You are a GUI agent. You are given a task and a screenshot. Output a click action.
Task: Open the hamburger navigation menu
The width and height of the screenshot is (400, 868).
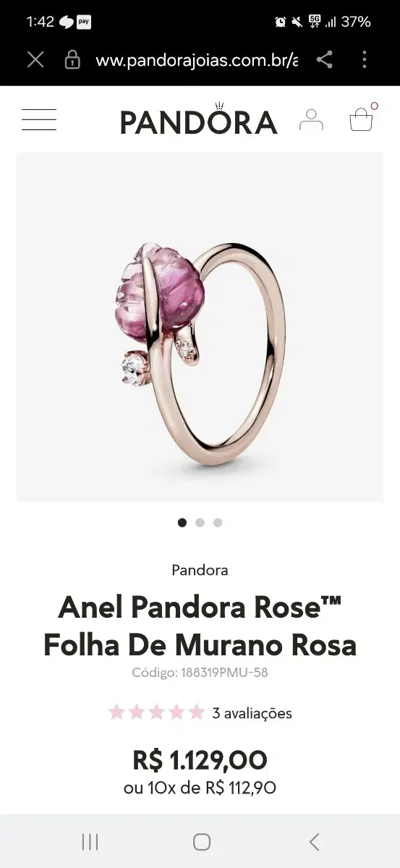click(x=39, y=120)
